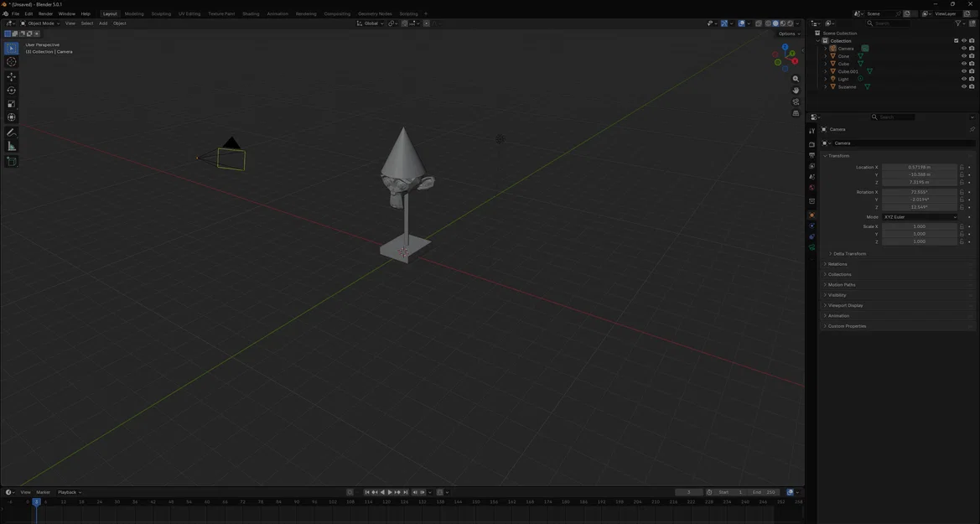
Task: Select the Rotate tool
Action: pyautogui.click(x=11, y=91)
